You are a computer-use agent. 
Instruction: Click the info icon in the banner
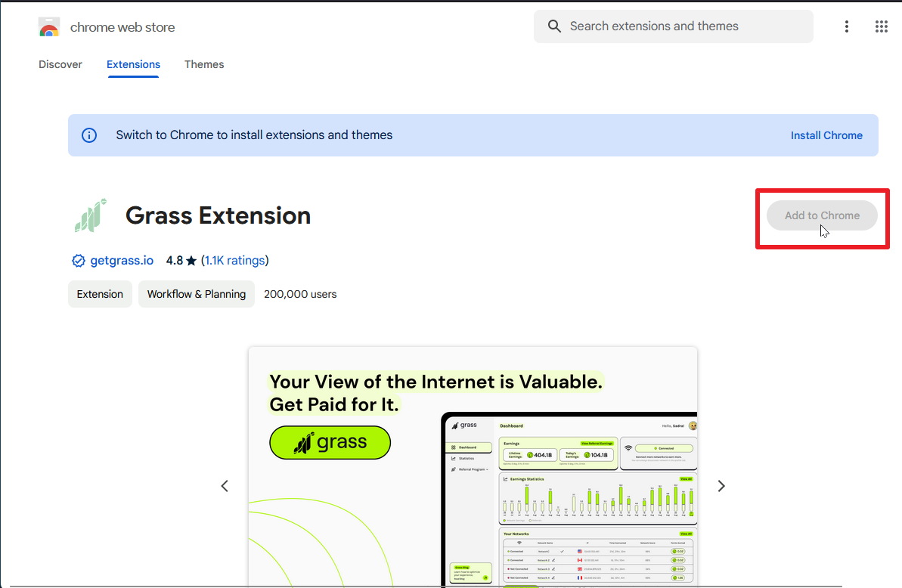(89, 135)
